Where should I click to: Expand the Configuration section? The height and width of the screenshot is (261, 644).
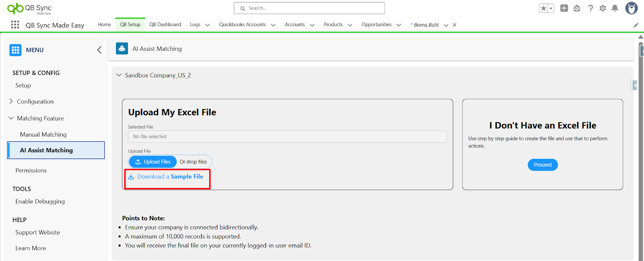(x=11, y=101)
